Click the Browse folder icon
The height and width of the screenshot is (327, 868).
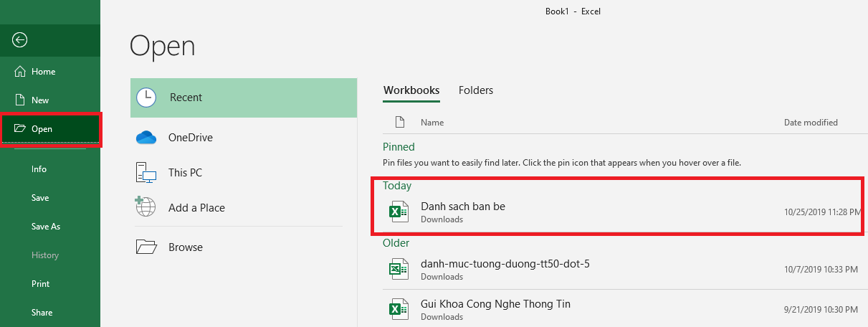click(146, 247)
